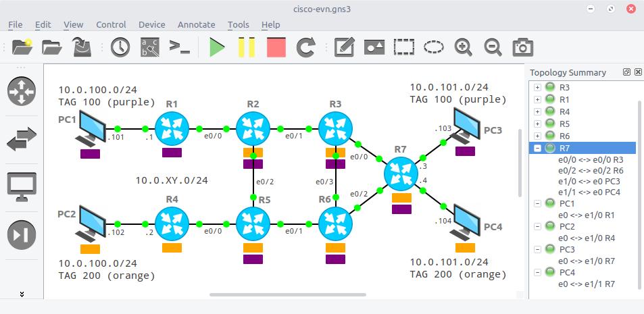Screen dimensions: 644x314
Task: Show/hide interface labels toolbar button
Action: click(x=150, y=47)
